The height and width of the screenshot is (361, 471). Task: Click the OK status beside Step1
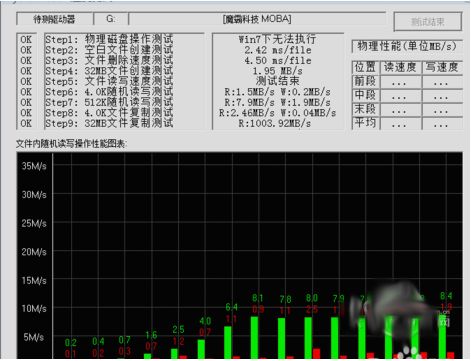click(x=26, y=39)
